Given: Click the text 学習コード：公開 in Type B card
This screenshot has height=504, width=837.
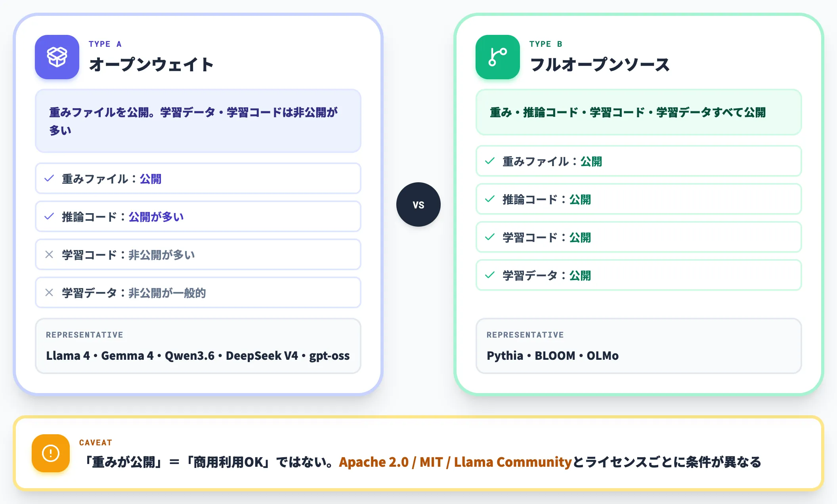Looking at the screenshot, I should coord(547,237).
